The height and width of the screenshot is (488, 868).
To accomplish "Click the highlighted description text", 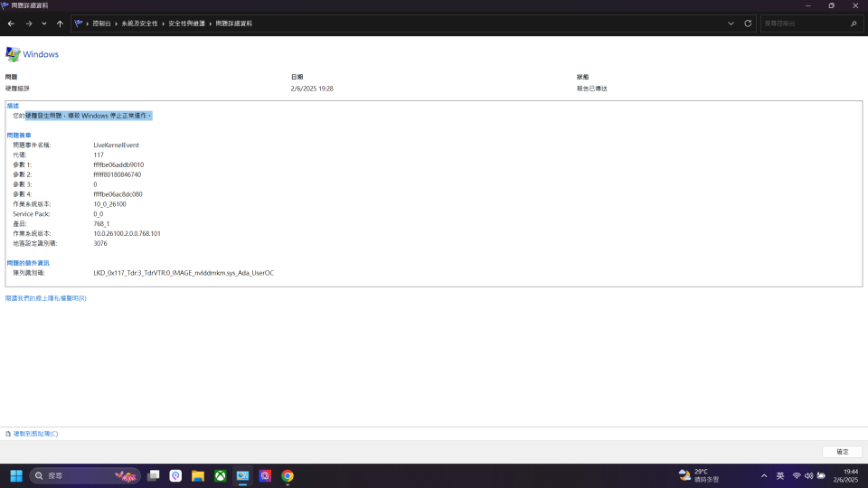I will coord(89,116).
